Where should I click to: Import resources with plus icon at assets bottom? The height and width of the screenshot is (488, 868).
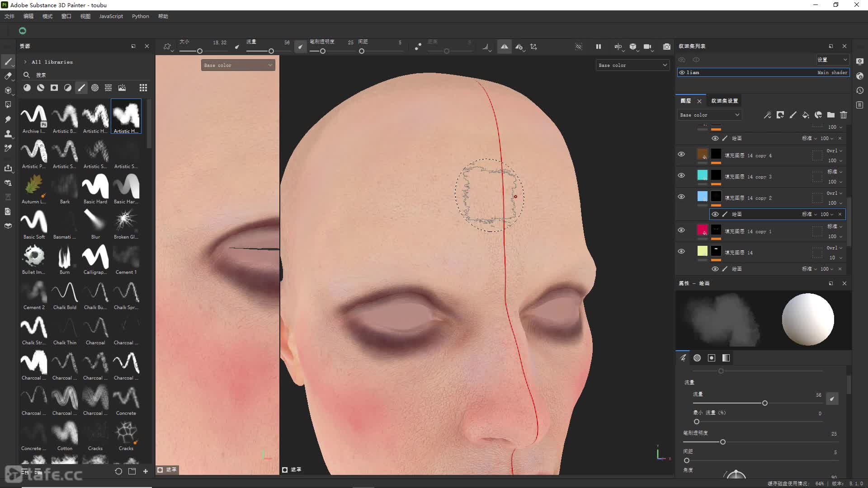[146, 471]
